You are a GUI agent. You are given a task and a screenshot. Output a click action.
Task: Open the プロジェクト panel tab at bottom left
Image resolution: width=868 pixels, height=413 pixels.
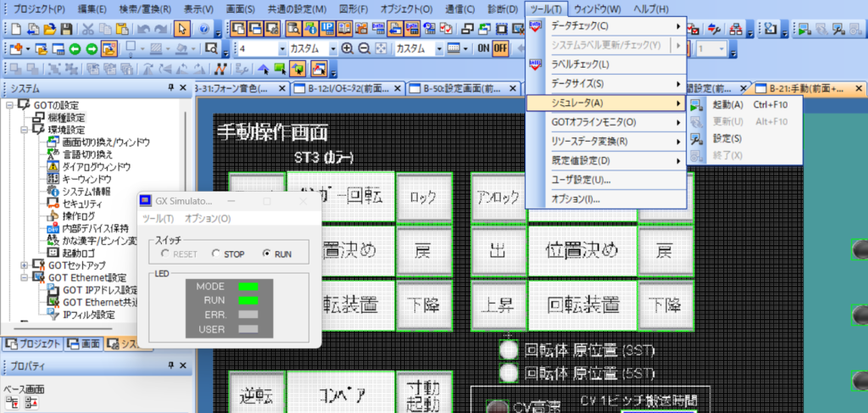33,343
